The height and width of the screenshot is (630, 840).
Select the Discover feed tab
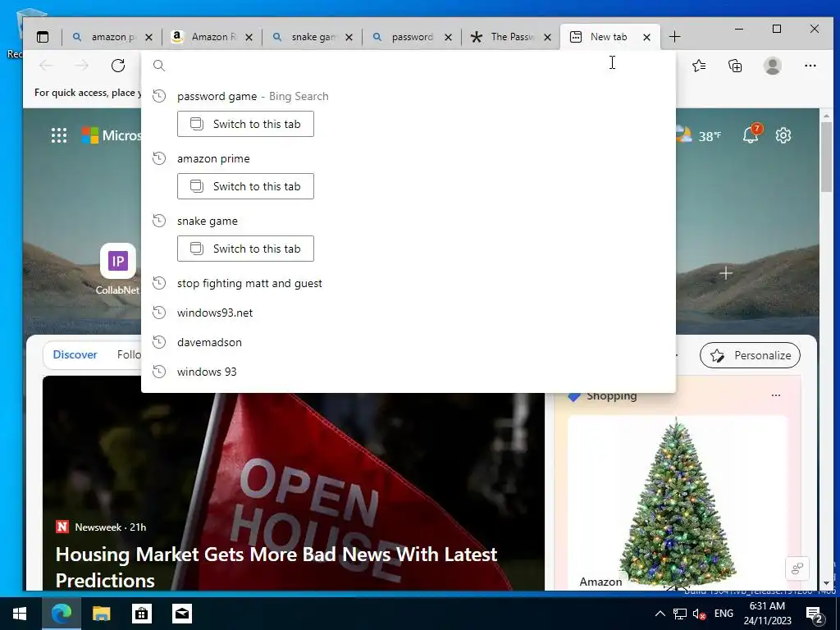pyautogui.click(x=75, y=354)
